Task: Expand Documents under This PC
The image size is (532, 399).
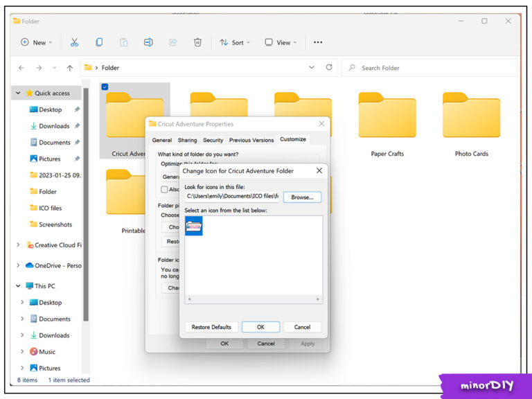Action: (22, 319)
